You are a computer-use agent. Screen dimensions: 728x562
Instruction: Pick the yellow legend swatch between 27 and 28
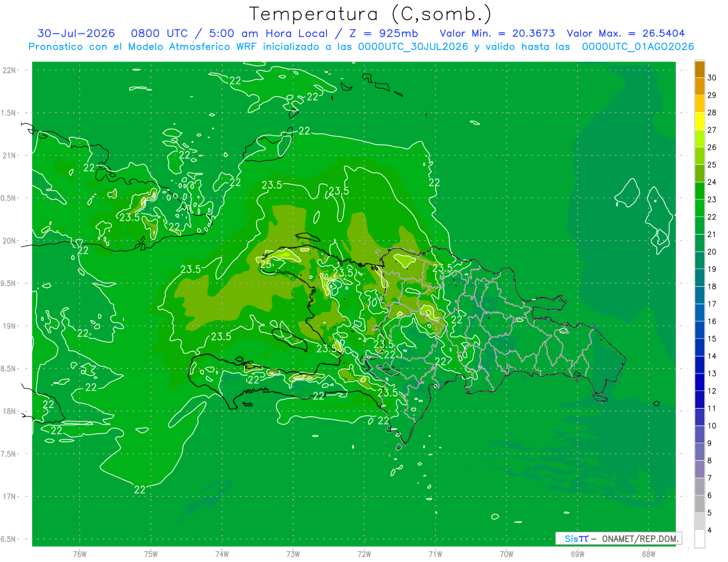tap(699, 121)
